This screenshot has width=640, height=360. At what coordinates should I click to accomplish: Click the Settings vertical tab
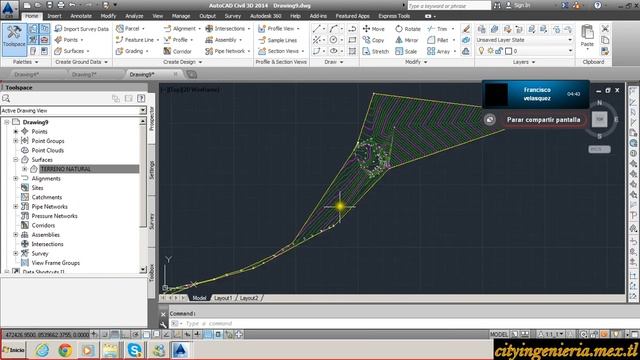[151, 170]
